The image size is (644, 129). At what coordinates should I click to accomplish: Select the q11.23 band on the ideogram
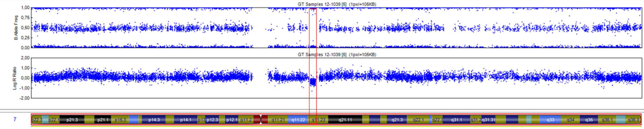[318, 120]
